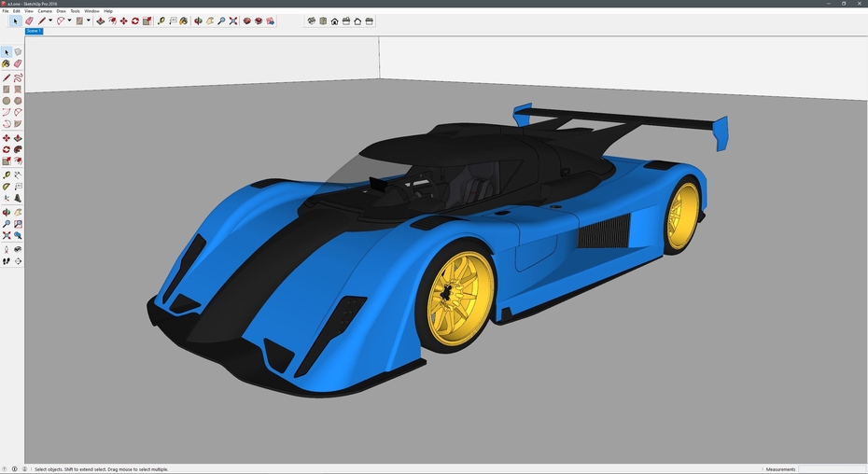Click the Tape Measure tool in top toolbar
The image size is (868, 474).
coord(161,21)
